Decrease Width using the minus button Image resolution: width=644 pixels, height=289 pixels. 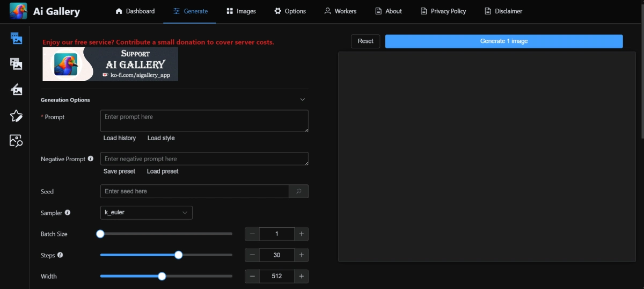[x=252, y=277]
